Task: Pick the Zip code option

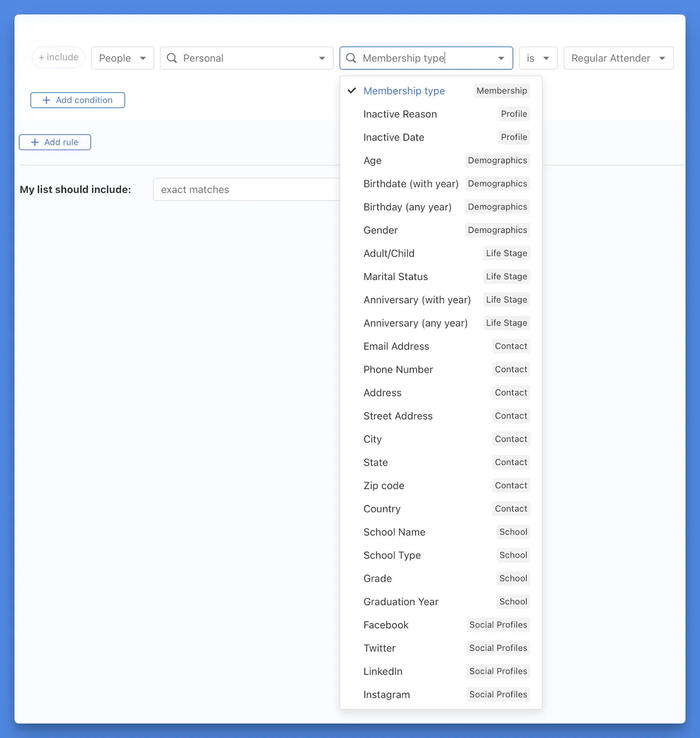Action: 384,486
